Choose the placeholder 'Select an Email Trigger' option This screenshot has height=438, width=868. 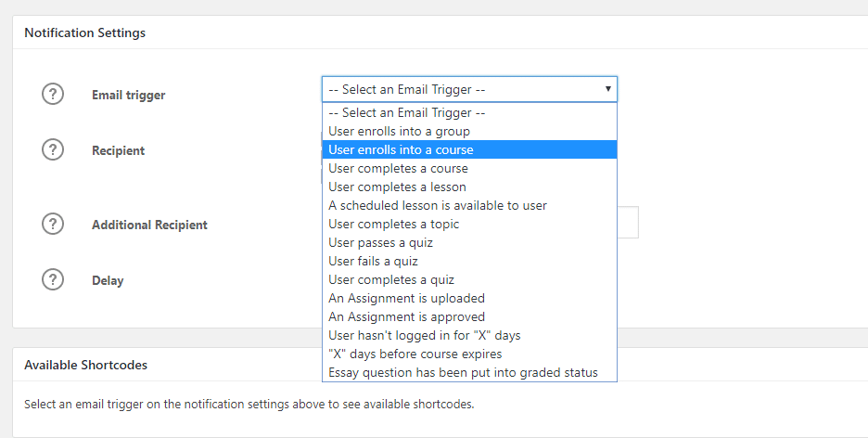pos(407,113)
